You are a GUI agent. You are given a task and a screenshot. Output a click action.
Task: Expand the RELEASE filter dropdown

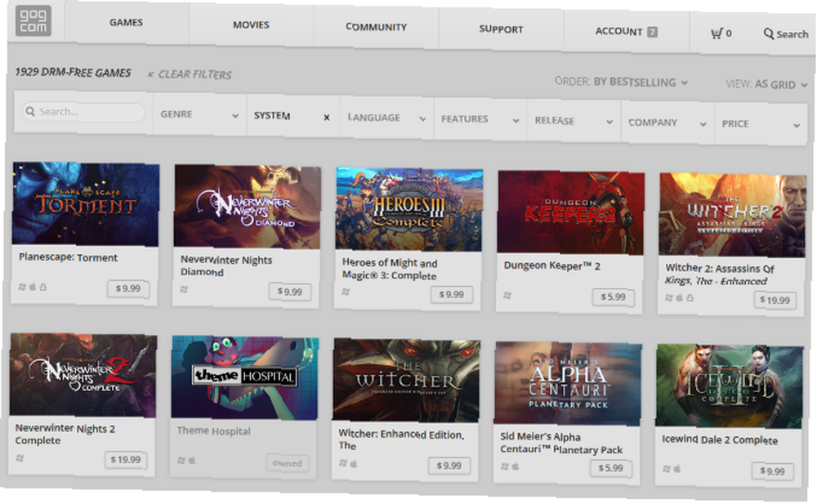[574, 121]
